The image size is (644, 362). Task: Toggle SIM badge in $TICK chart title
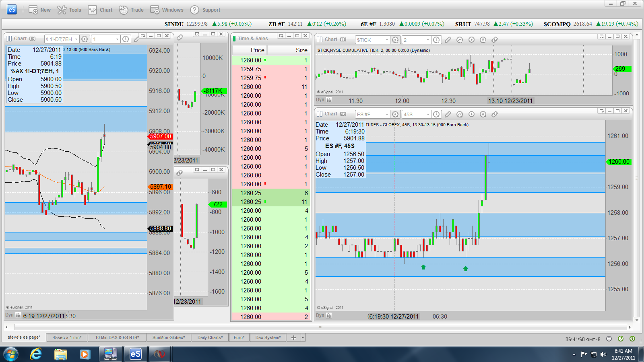tap(343, 39)
